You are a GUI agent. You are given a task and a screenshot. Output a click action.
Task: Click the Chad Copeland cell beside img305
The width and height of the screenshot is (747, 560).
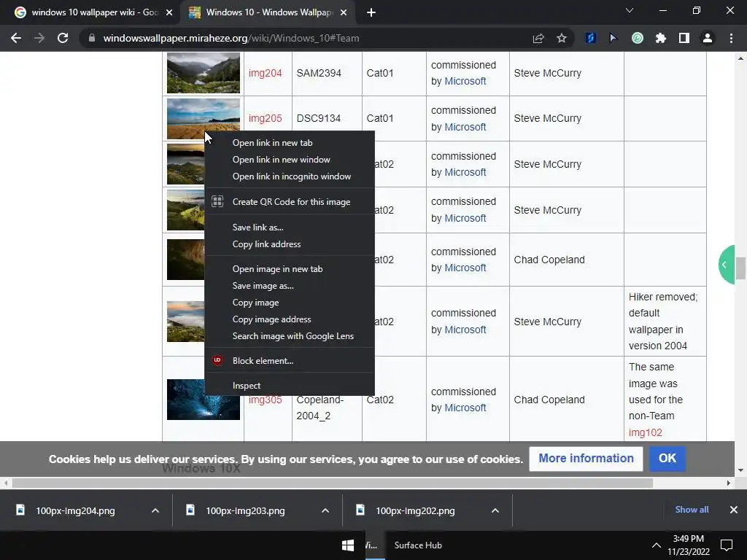point(566,400)
